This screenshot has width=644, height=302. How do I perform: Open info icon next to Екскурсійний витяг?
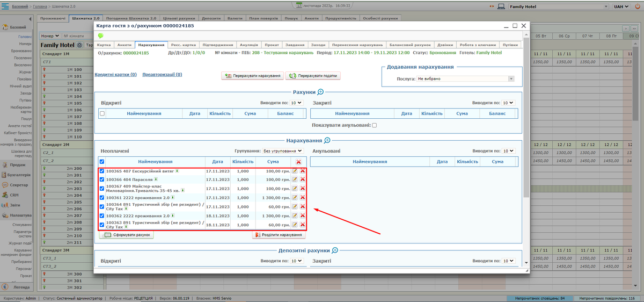point(177,171)
